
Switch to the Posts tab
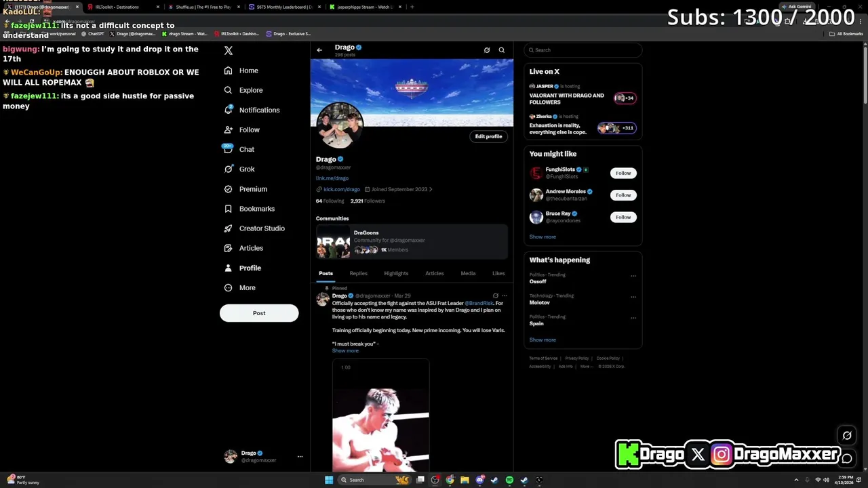tap(325, 273)
